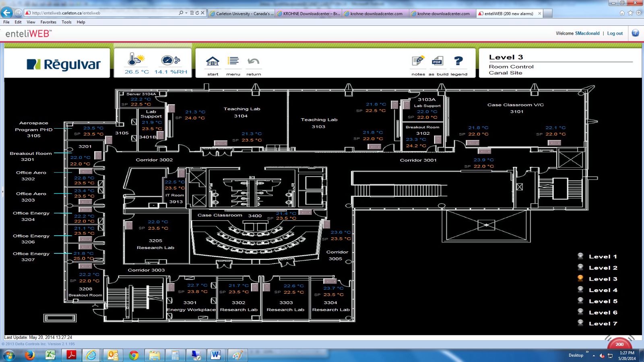The image size is (644, 362).
Task: Click the SMacdonald username link
Action: pyautogui.click(x=587, y=33)
